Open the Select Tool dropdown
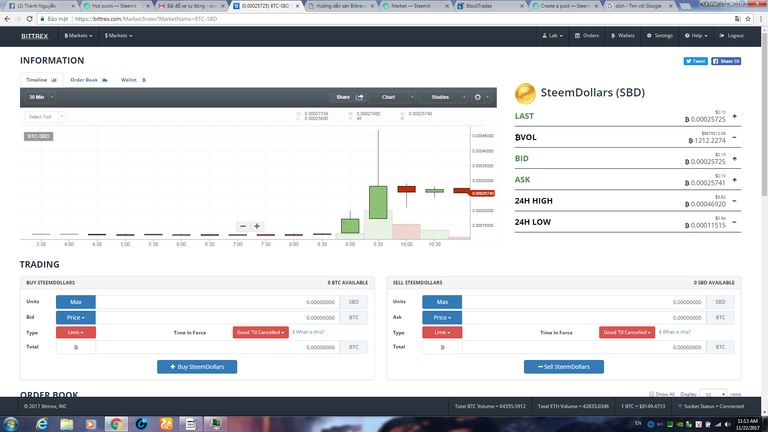 (x=45, y=117)
